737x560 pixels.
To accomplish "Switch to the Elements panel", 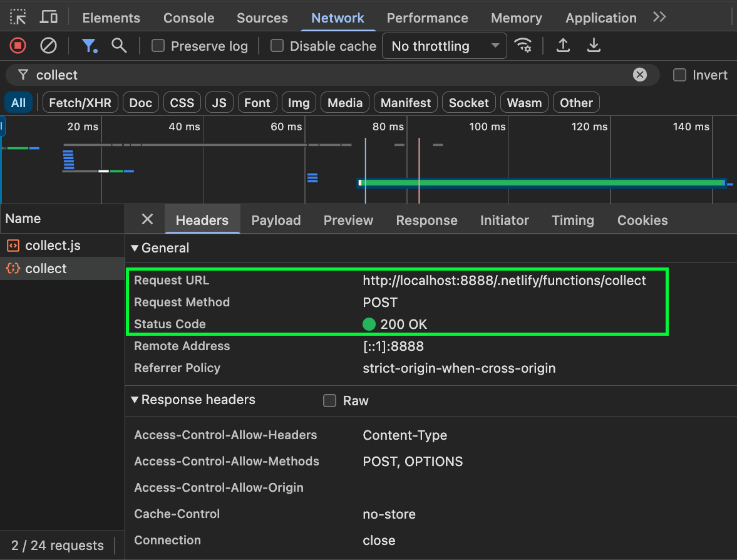I will [x=111, y=18].
